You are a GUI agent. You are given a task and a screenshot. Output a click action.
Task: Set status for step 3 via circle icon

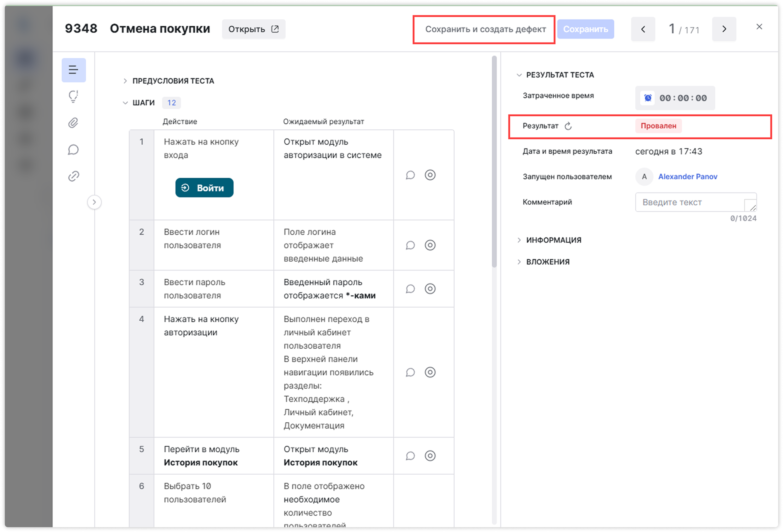click(x=430, y=289)
